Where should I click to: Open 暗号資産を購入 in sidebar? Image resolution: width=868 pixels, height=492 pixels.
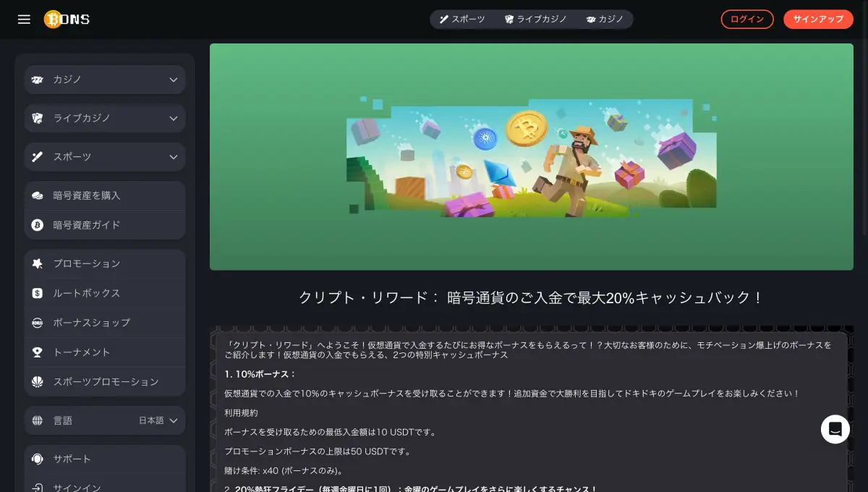(105, 195)
